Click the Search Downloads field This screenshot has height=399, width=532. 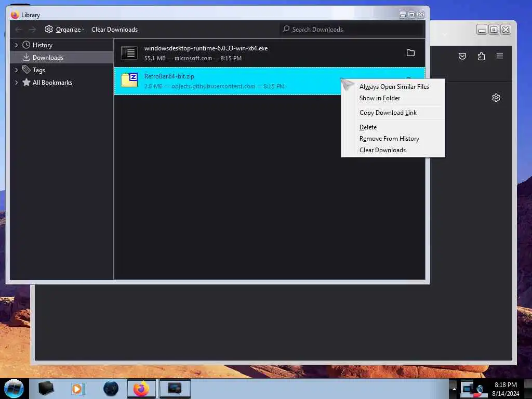click(352, 30)
